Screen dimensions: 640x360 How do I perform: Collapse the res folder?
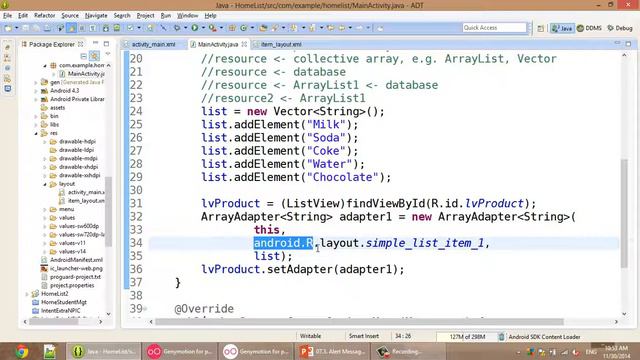[x=36, y=133]
